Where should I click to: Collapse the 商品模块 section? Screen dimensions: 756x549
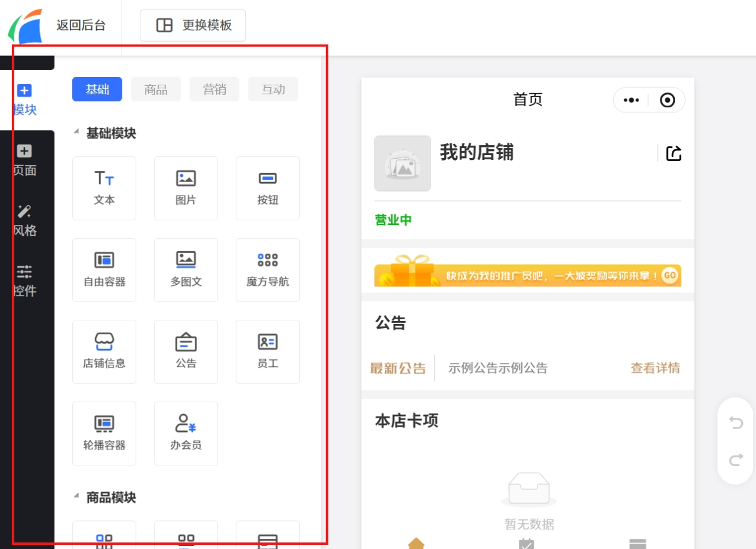[76, 496]
